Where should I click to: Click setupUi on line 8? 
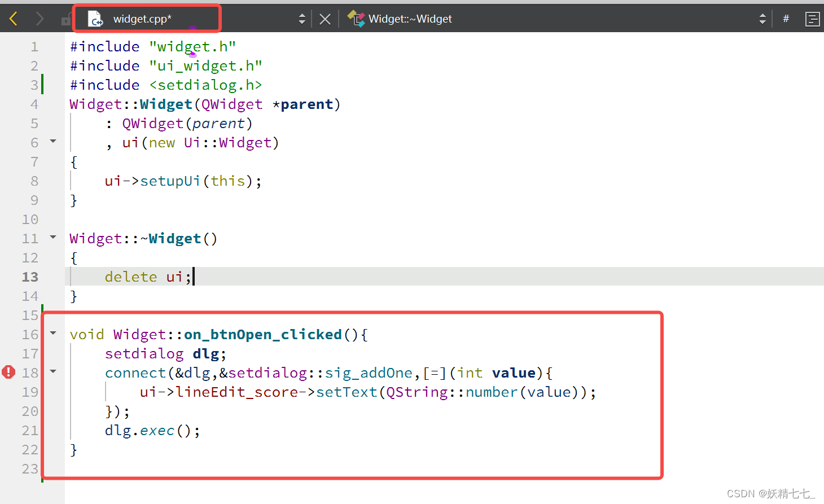[x=170, y=181]
